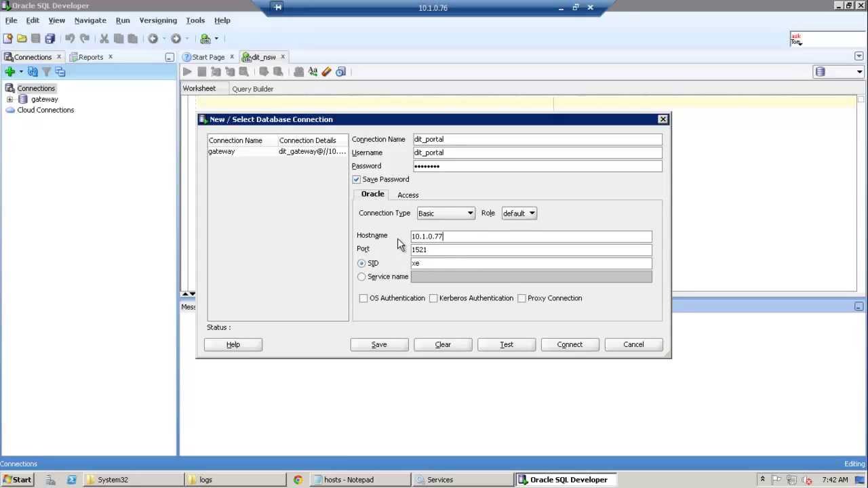Image resolution: width=868 pixels, height=488 pixels.
Task: Click the Connect button in dialog
Action: 570,344
